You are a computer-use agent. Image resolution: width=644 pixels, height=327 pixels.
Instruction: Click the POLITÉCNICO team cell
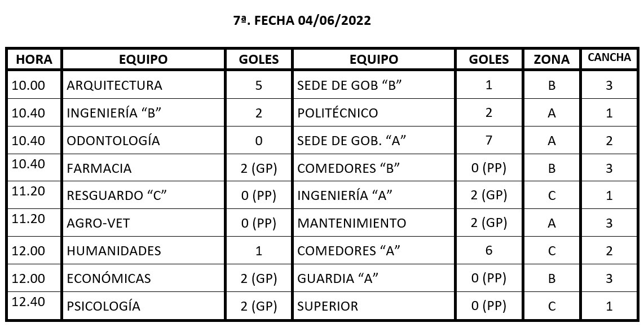pyautogui.click(x=374, y=113)
